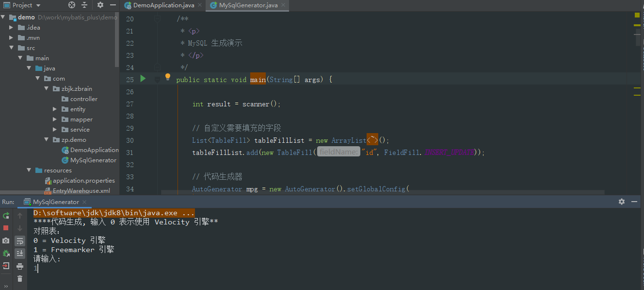Clear console output with the trash icon
This screenshot has height=290, width=644.
[x=20, y=278]
